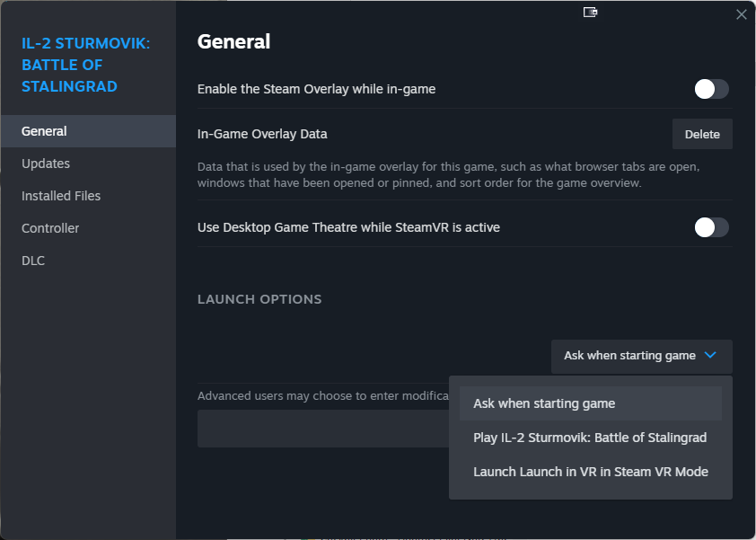Click the small window icon in title bar
Viewport: 756px width, 540px height.
[590, 12]
